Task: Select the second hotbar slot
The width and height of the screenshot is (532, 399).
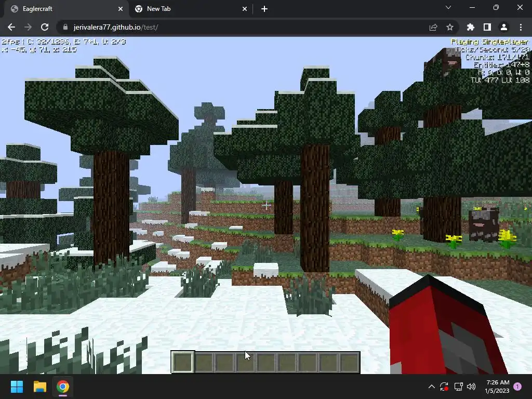Action: point(204,362)
